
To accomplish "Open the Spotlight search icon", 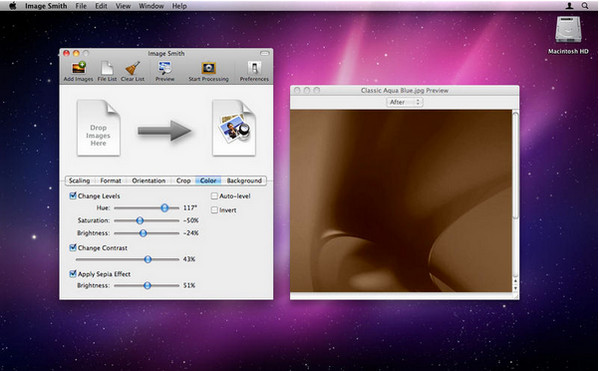I will [x=585, y=6].
